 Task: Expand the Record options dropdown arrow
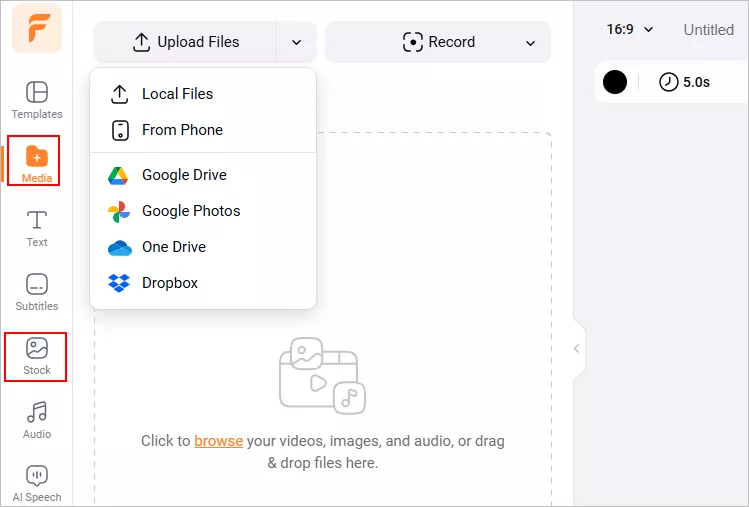(530, 43)
